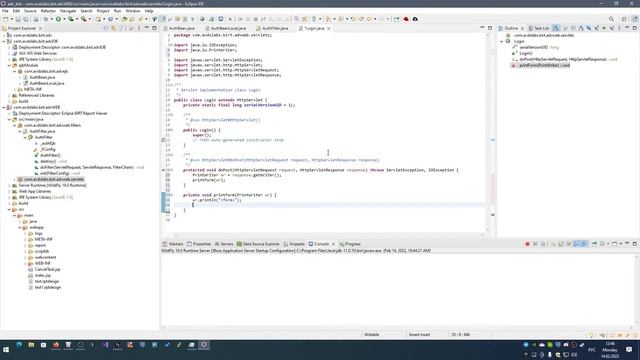Click the Run green play toolbar button
The image size is (640, 360).
(58, 19)
